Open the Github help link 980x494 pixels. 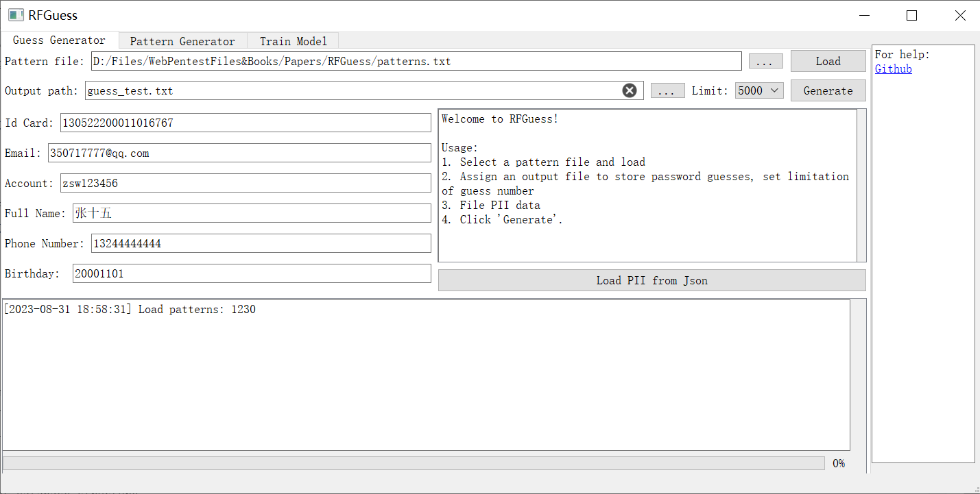pyautogui.click(x=893, y=69)
